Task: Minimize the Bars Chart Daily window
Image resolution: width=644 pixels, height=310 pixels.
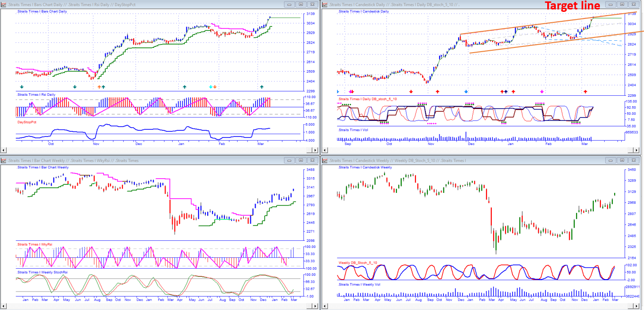Action: point(289,4)
